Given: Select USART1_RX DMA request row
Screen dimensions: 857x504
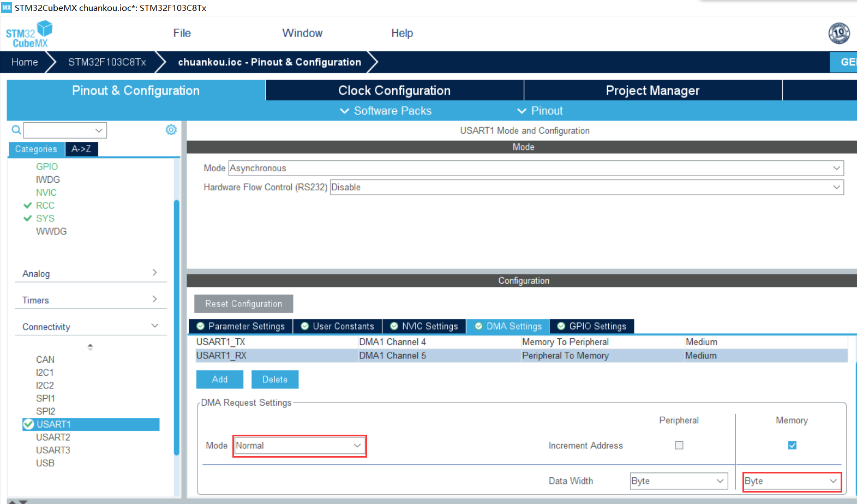Looking at the screenshot, I should [522, 356].
